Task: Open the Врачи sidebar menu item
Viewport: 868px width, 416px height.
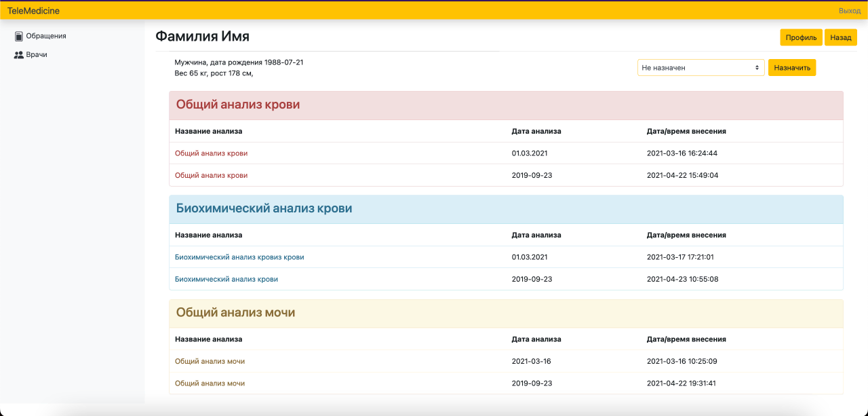Action: pyautogui.click(x=37, y=55)
